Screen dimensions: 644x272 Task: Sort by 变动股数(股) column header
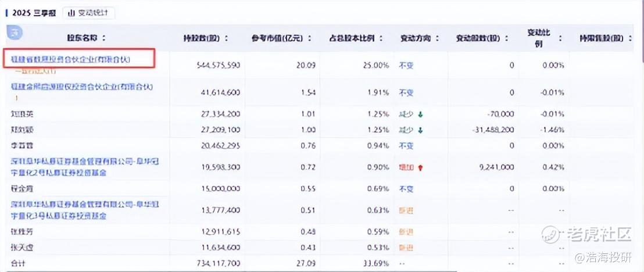coord(482,38)
